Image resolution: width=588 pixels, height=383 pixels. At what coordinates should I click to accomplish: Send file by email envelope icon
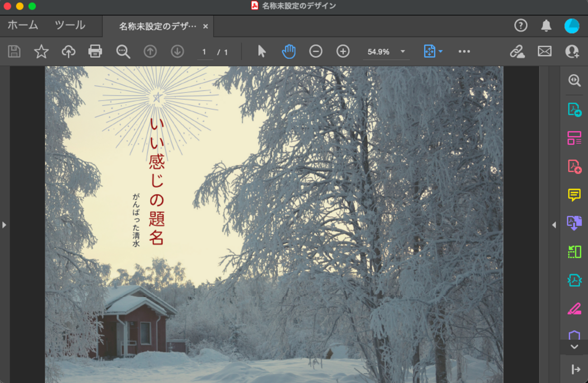pyautogui.click(x=545, y=52)
